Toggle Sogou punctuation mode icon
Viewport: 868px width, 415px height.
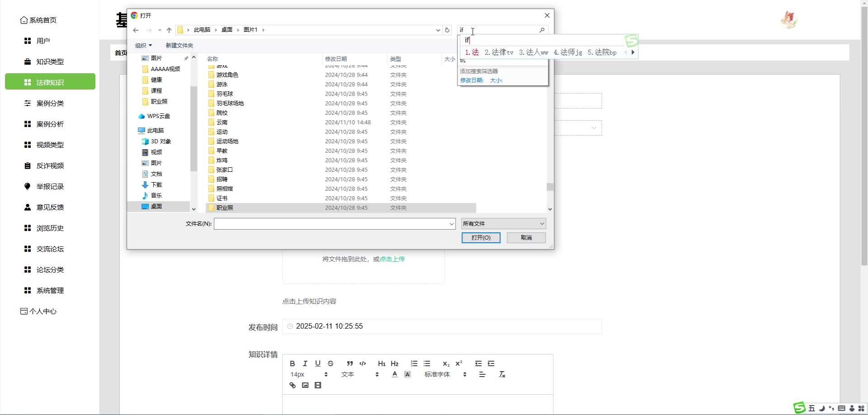click(831, 408)
